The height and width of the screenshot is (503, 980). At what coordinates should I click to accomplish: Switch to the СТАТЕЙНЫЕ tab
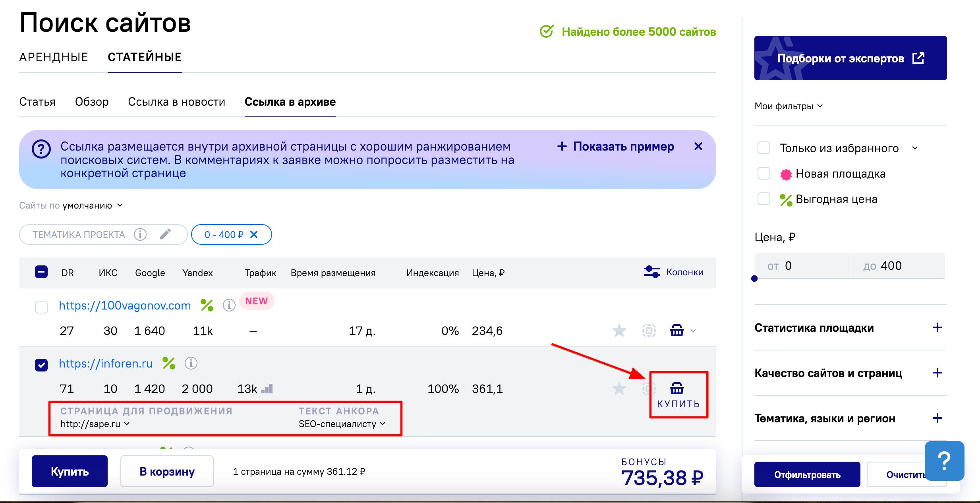point(145,57)
